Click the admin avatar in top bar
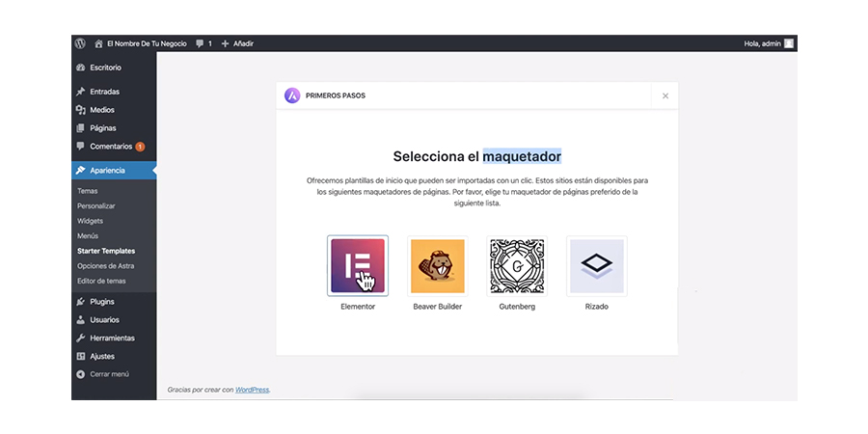This screenshot has width=868, height=434. (x=789, y=43)
